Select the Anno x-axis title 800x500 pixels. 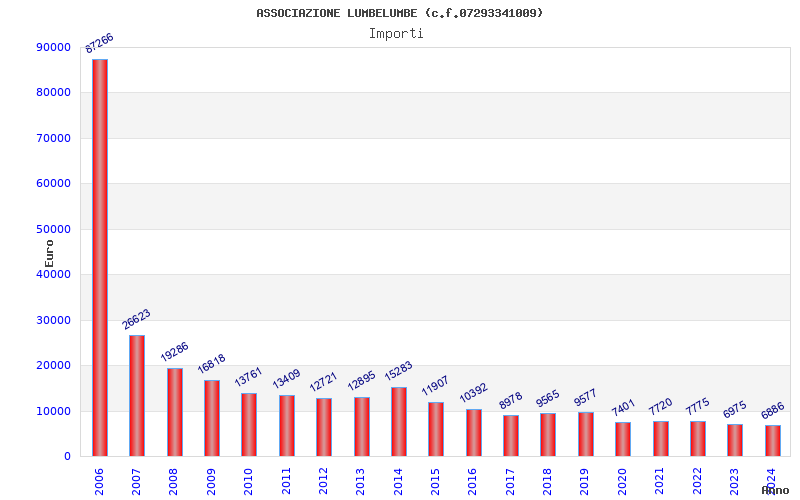[x=776, y=490]
